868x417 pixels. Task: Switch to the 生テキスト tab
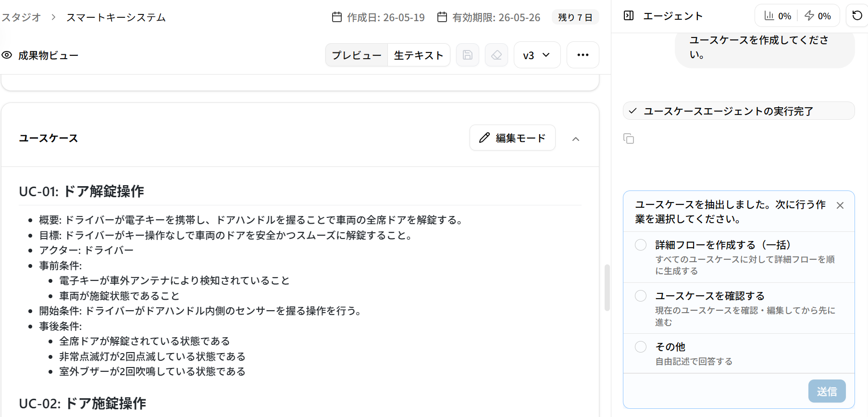click(x=419, y=55)
